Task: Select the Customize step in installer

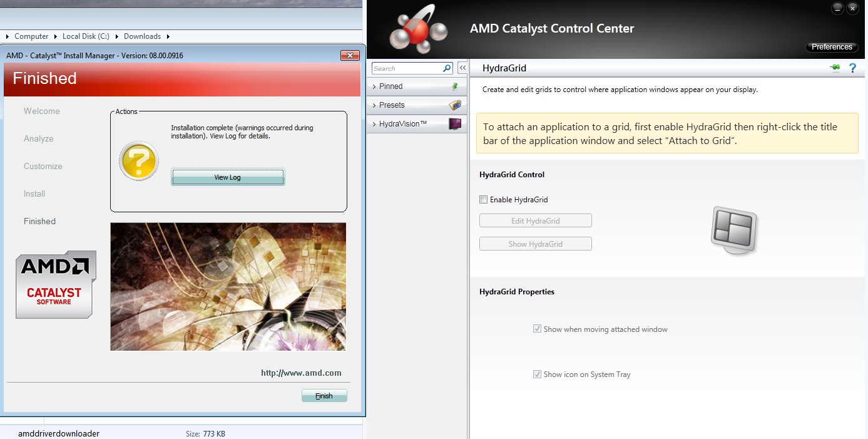Action: point(43,166)
